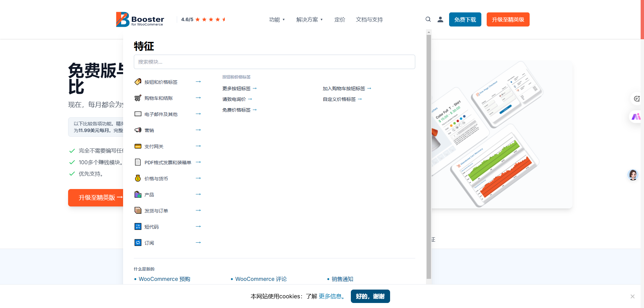Expand the 功能 dropdown menu

coord(277,20)
